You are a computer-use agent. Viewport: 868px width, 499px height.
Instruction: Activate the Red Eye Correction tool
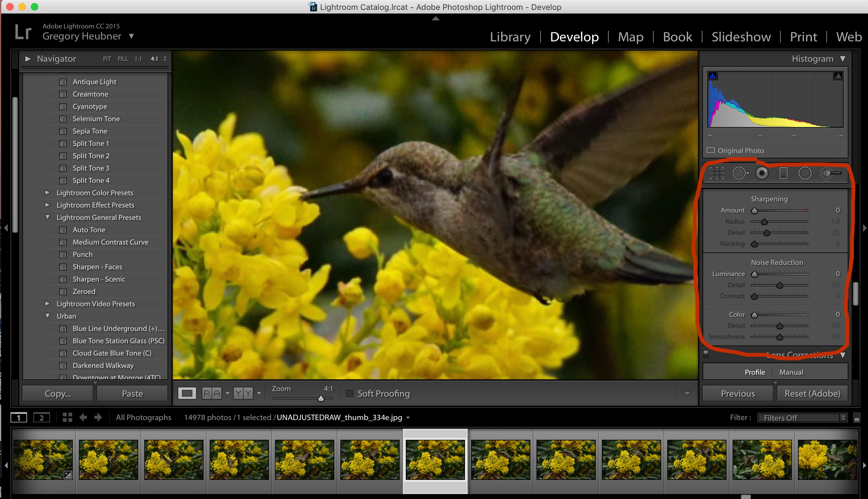(x=762, y=173)
